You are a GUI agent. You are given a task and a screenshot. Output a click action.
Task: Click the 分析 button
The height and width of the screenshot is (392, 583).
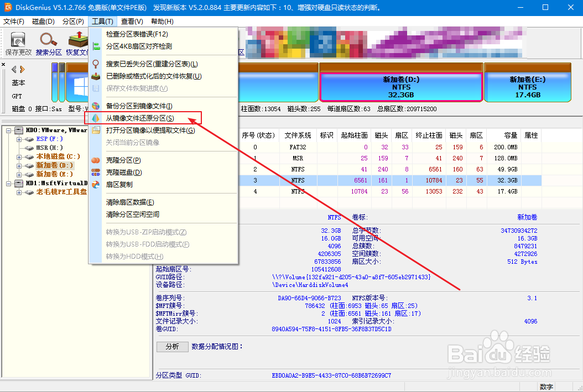coord(172,347)
